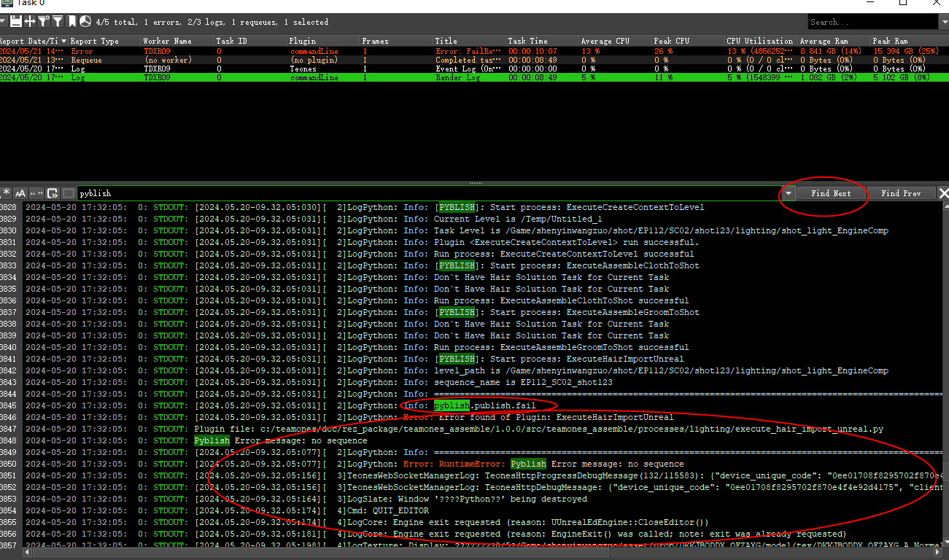Click the Find Prev button
Screen dimensions: 949x560
(x=901, y=193)
